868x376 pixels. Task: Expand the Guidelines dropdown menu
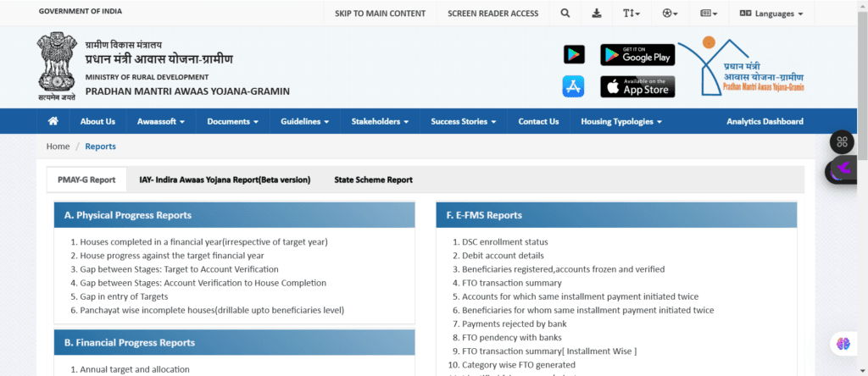[x=304, y=122]
